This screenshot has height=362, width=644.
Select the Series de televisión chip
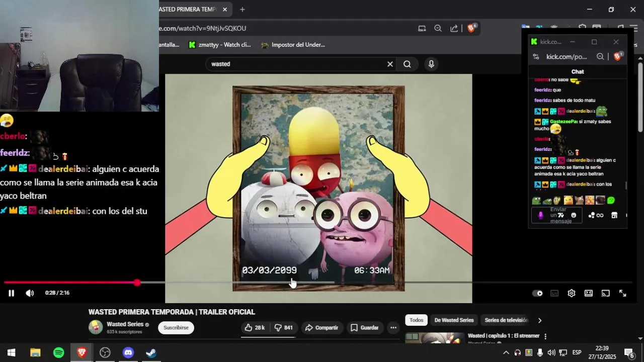[506, 320]
